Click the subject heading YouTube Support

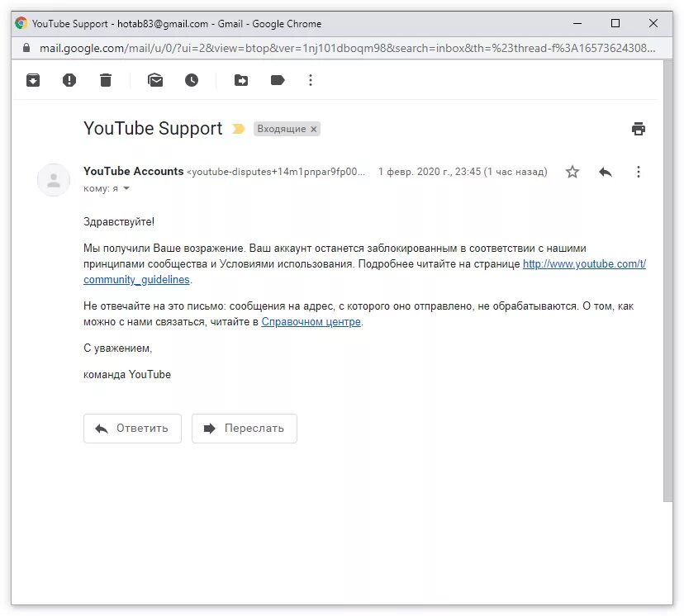(x=153, y=128)
